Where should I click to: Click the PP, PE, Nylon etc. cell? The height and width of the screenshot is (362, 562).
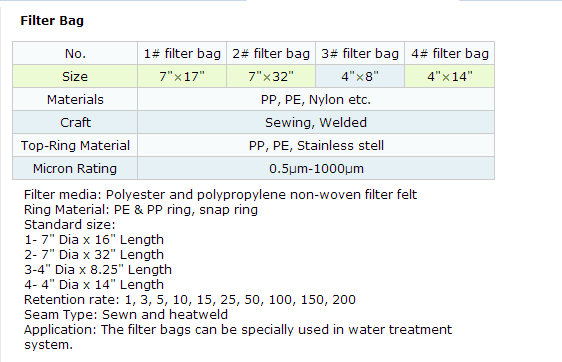click(x=316, y=99)
